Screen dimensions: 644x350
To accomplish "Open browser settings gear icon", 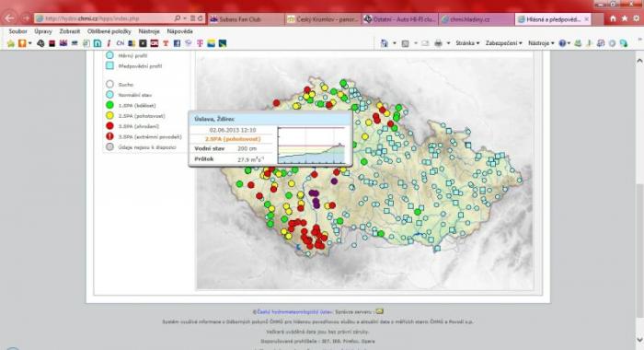I will coord(637,18).
